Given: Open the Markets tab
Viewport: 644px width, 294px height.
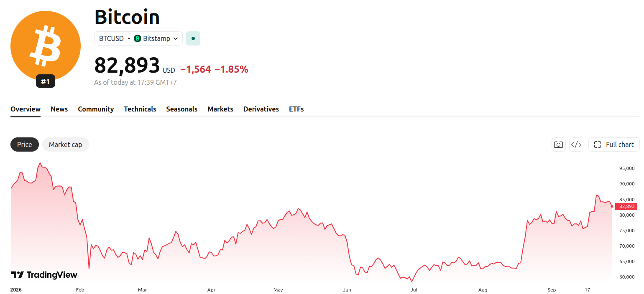Looking at the screenshot, I should point(220,109).
